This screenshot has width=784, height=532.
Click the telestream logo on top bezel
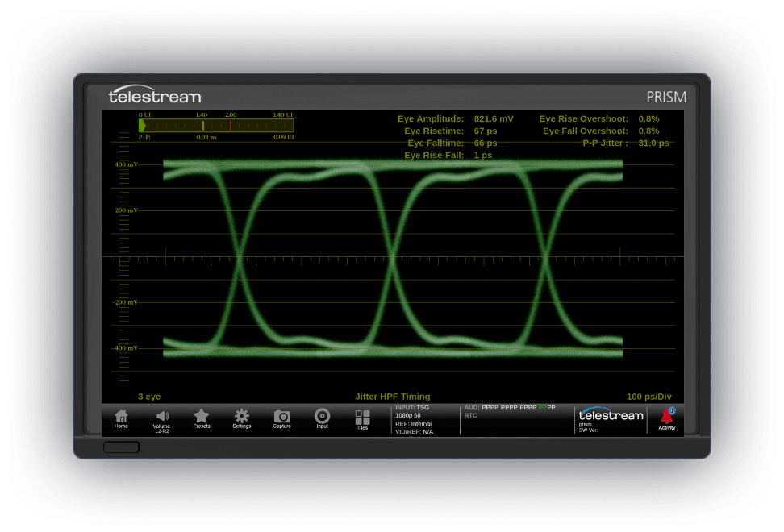[x=155, y=95]
